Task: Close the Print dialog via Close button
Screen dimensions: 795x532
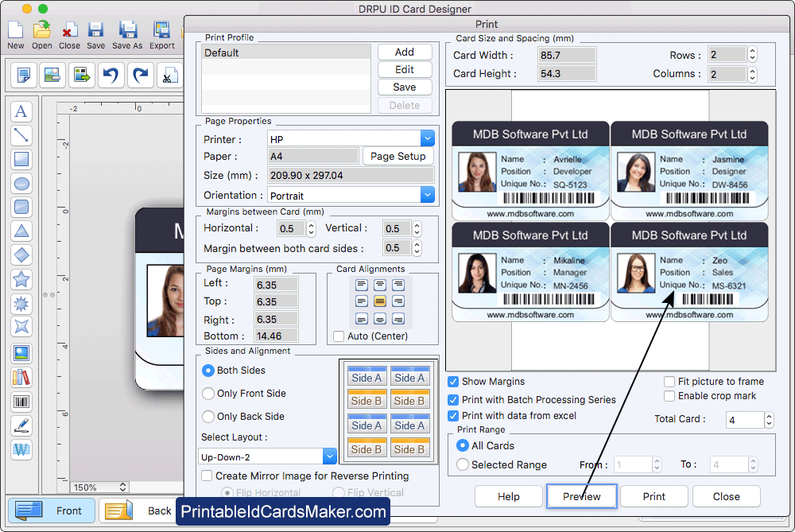Action: 726,496
